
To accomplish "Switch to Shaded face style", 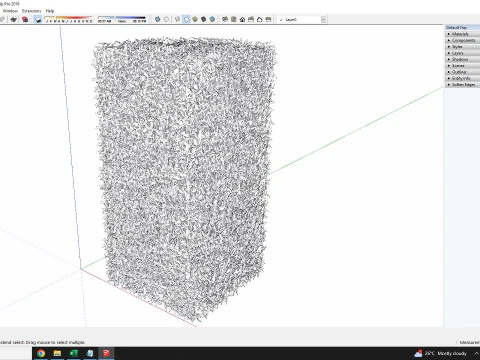I will click(195, 19).
